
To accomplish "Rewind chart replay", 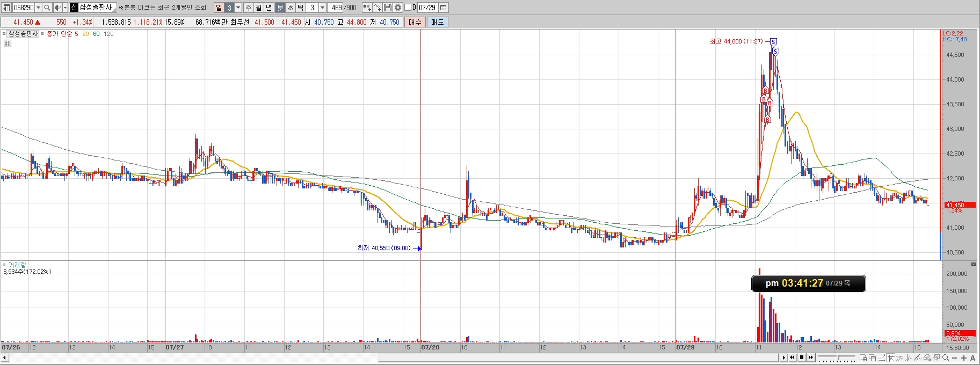I will tap(793, 357).
